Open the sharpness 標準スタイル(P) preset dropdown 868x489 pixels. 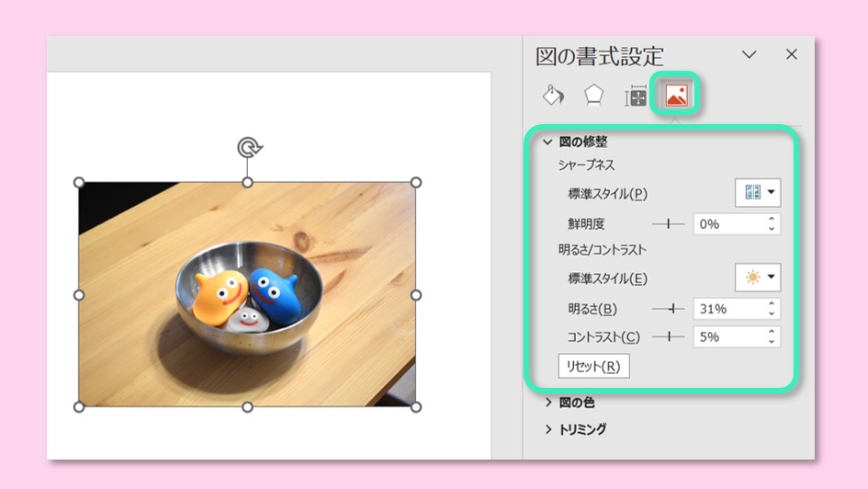(x=758, y=193)
